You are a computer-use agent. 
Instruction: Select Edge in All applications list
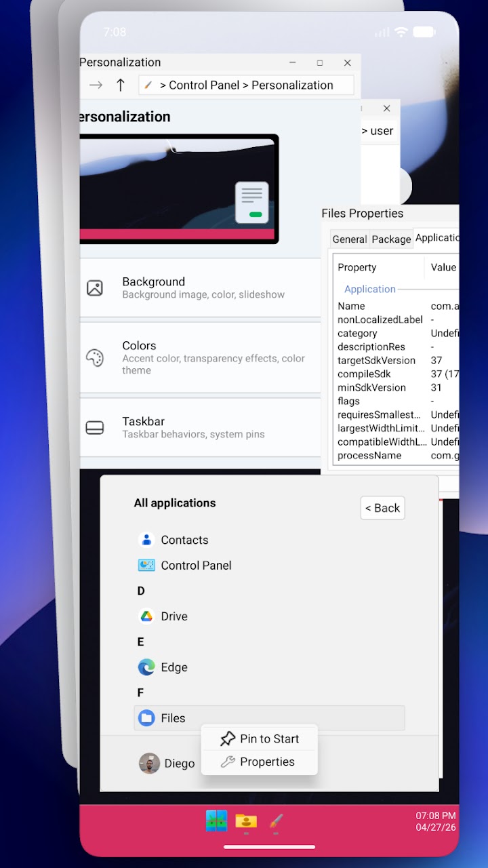tap(269, 667)
